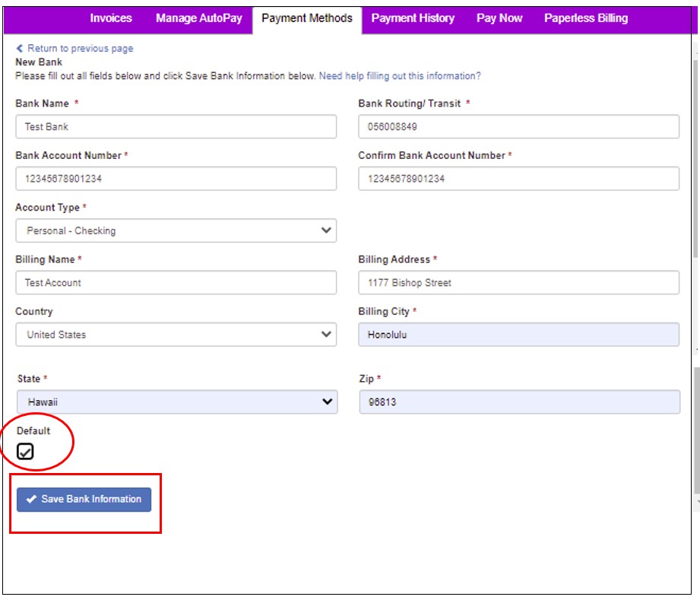
Task: Open the Account Type dropdown
Action: (x=176, y=230)
